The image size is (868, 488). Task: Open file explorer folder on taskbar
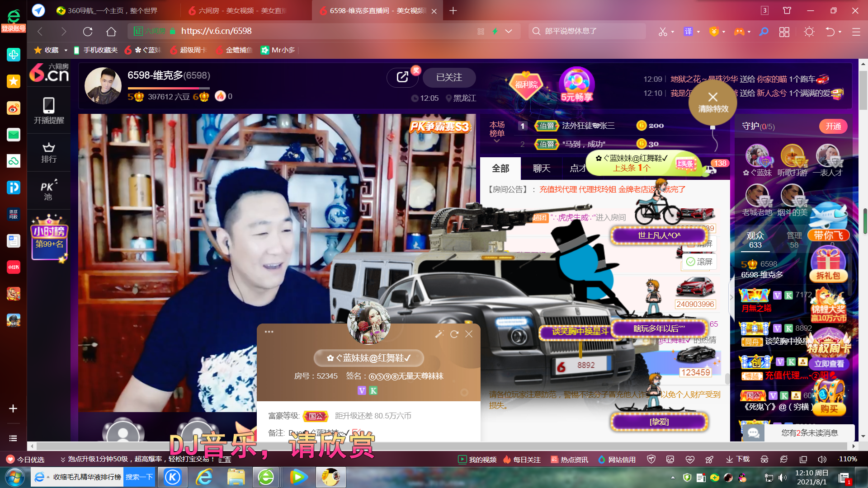[x=236, y=477]
